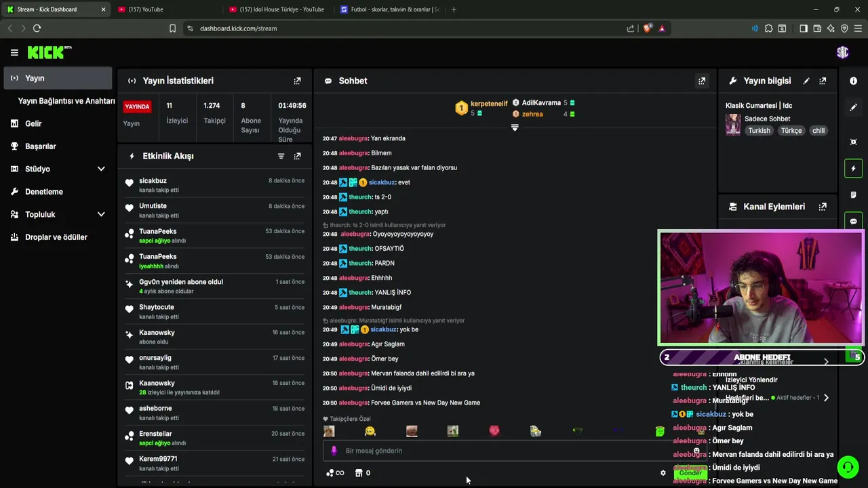Click the info icon in the right sidebar
The height and width of the screenshot is (488, 868).
click(853, 81)
